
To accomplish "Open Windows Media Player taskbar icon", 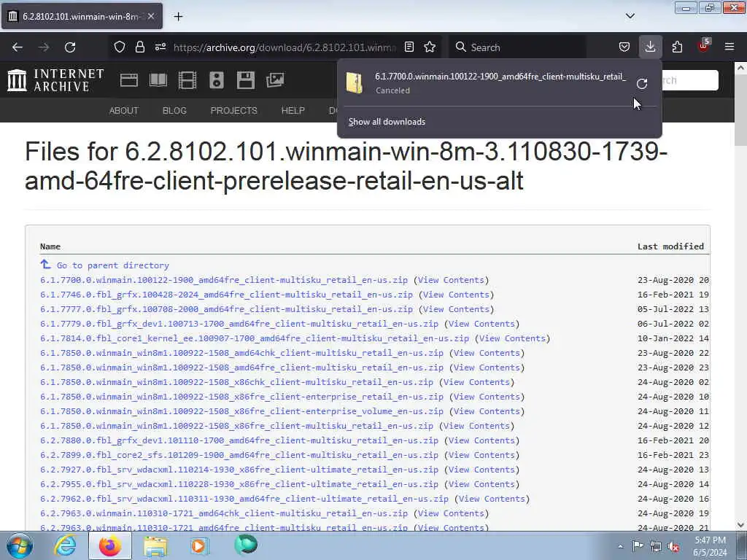I will click(200, 546).
